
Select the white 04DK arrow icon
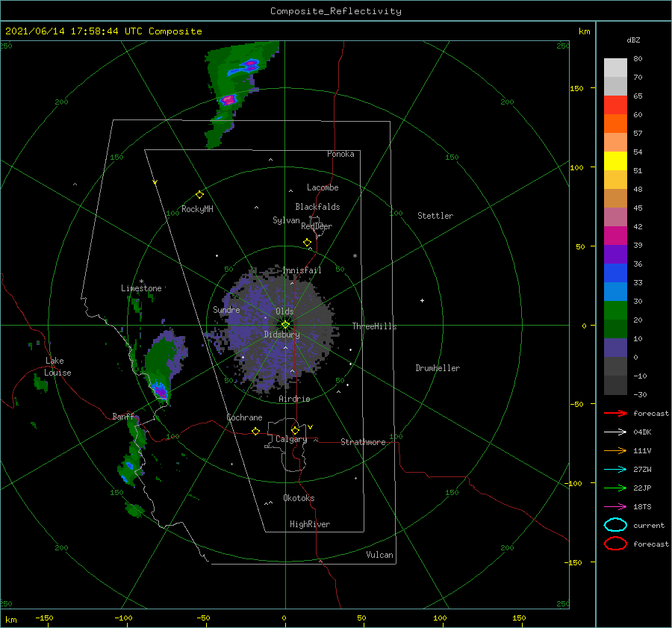click(x=615, y=432)
